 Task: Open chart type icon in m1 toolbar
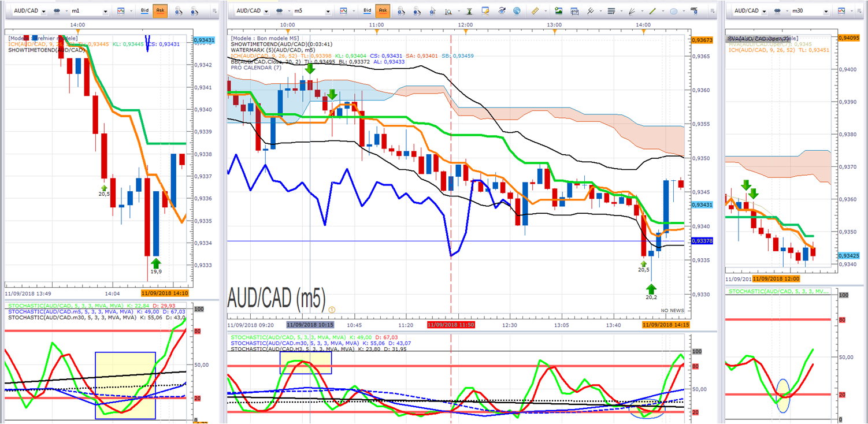[121, 11]
